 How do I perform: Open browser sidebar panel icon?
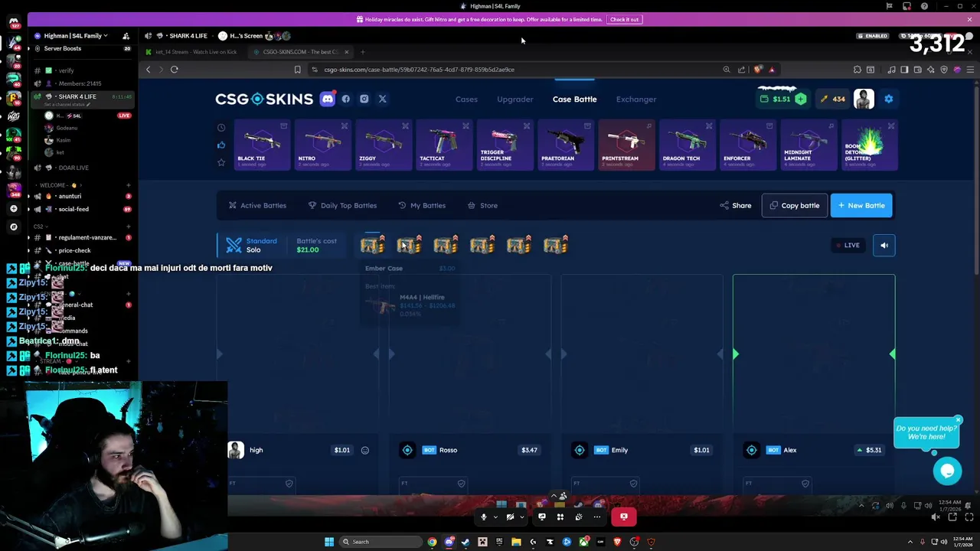tap(904, 70)
